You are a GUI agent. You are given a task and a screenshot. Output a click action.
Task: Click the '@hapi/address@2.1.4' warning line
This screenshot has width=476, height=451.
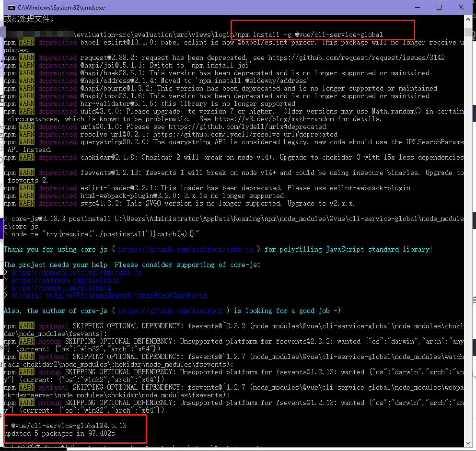click(156, 81)
